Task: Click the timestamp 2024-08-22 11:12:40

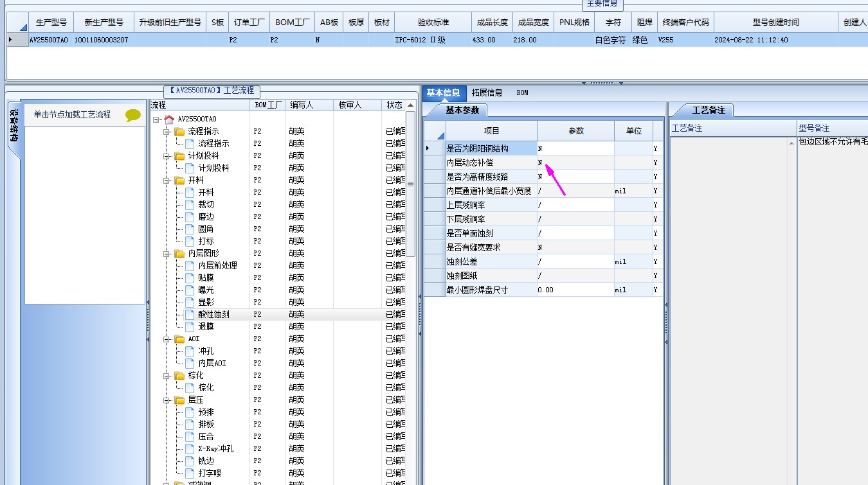Action: click(775, 40)
